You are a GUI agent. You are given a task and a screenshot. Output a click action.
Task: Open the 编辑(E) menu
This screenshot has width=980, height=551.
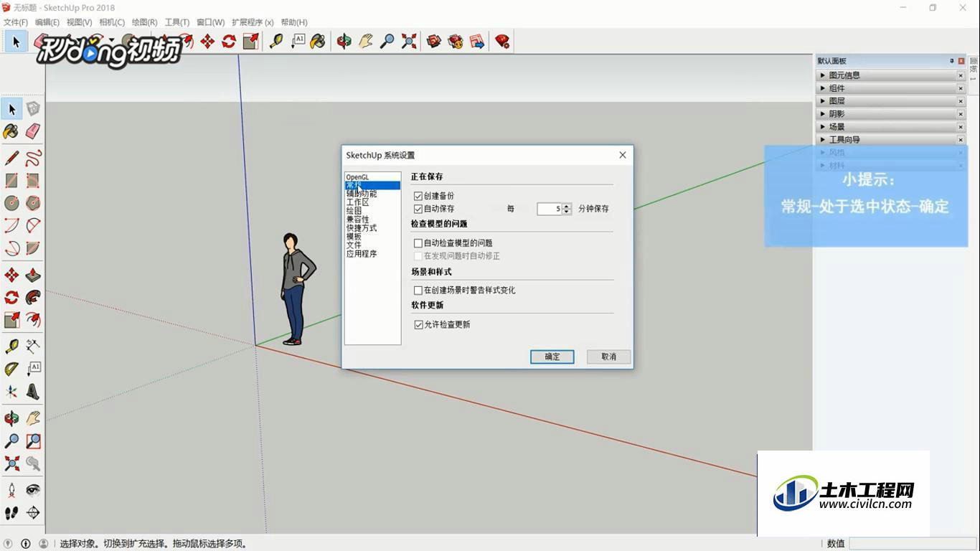point(47,22)
